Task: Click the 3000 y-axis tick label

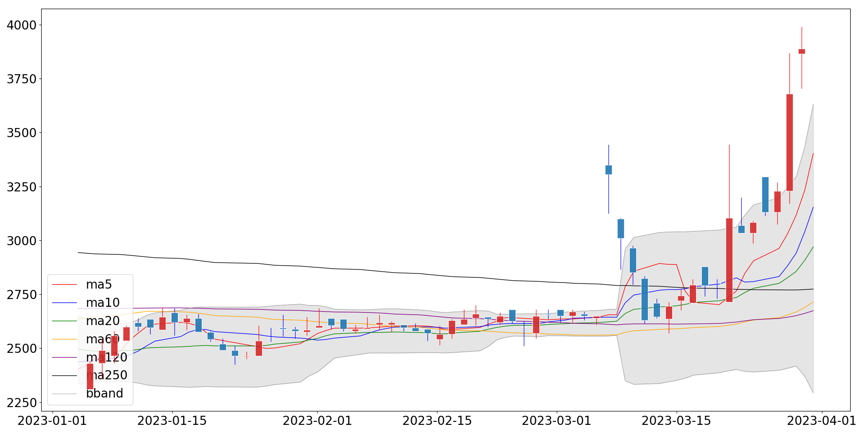Action: pos(22,241)
